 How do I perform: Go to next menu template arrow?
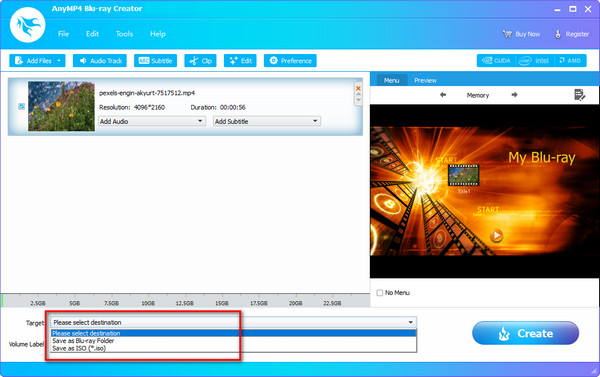(x=514, y=95)
